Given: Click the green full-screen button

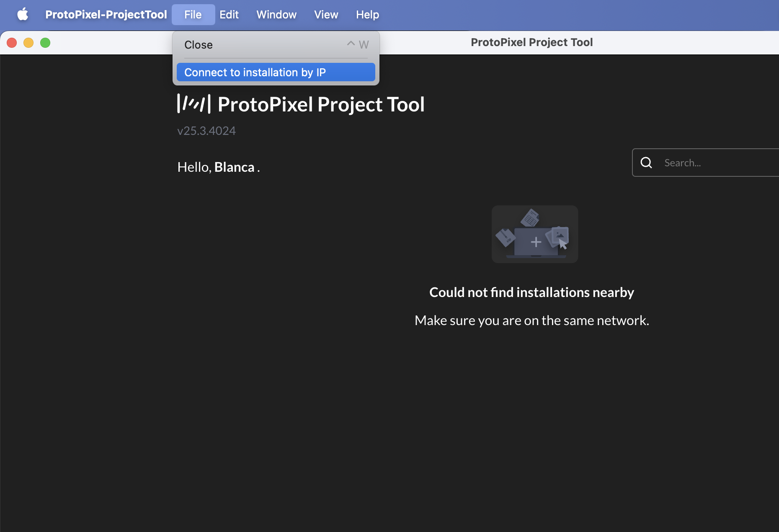Looking at the screenshot, I should pyautogui.click(x=45, y=42).
